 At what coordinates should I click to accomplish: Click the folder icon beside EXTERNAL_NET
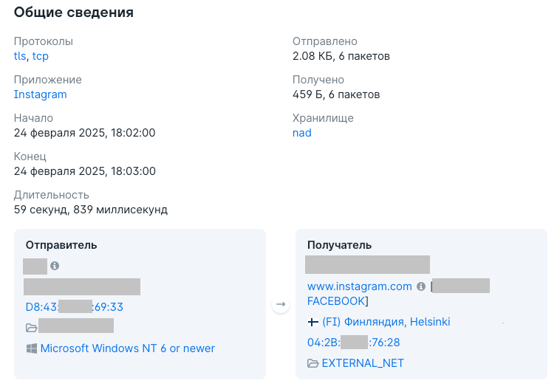click(x=313, y=363)
